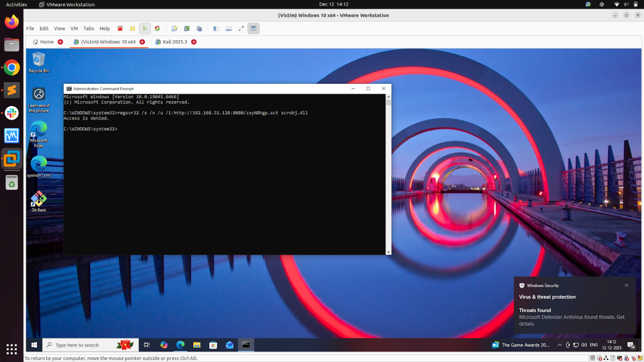Suspend the guest virtual machine

tap(132, 28)
